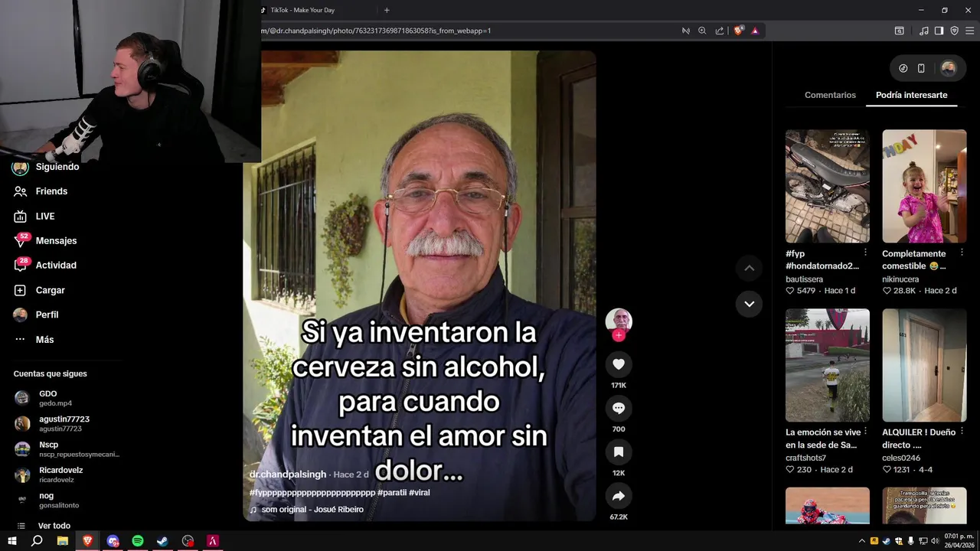980x551 pixels.
Task: Toggle the browser sidebar panel
Action: (939, 31)
